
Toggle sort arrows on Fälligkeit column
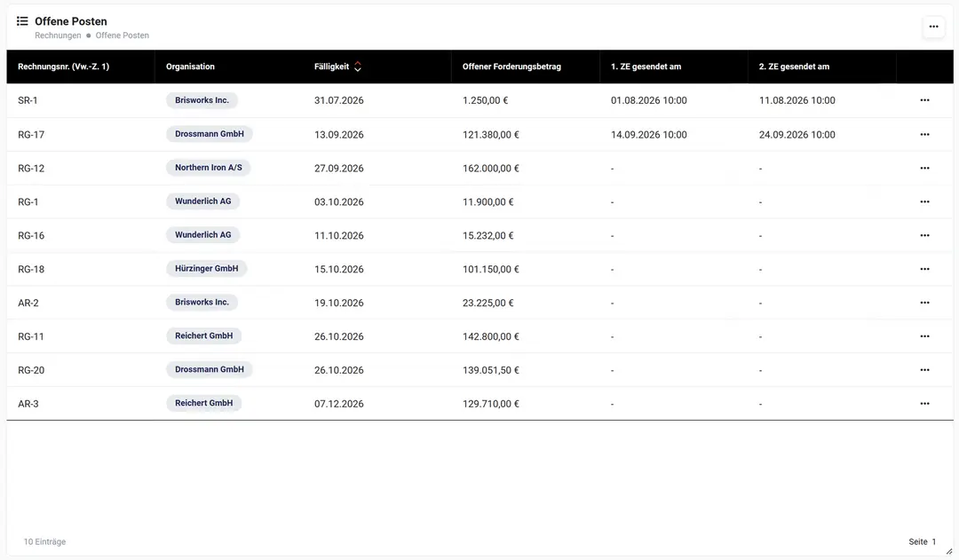pos(358,67)
